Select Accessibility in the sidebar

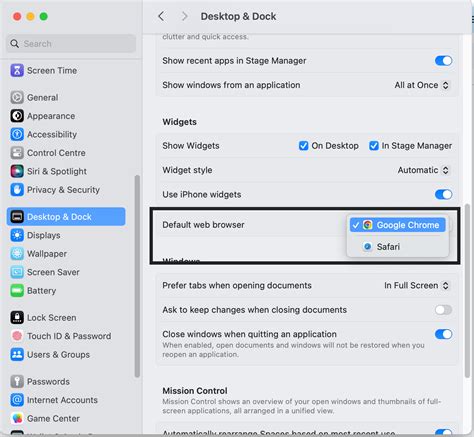pyautogui.click(x=66, y=134)
